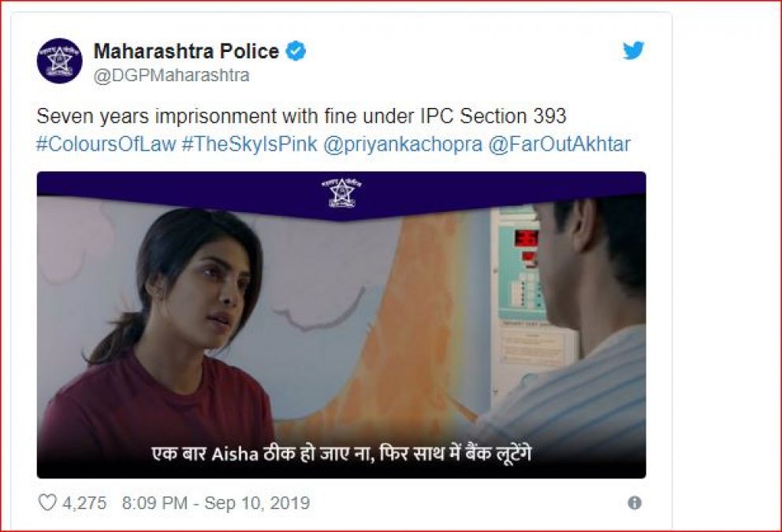Click the tweet text about IPC Section 393
The height and width of the screenshot is (532, 782).
pyautogui.click(x=301, y=116)
